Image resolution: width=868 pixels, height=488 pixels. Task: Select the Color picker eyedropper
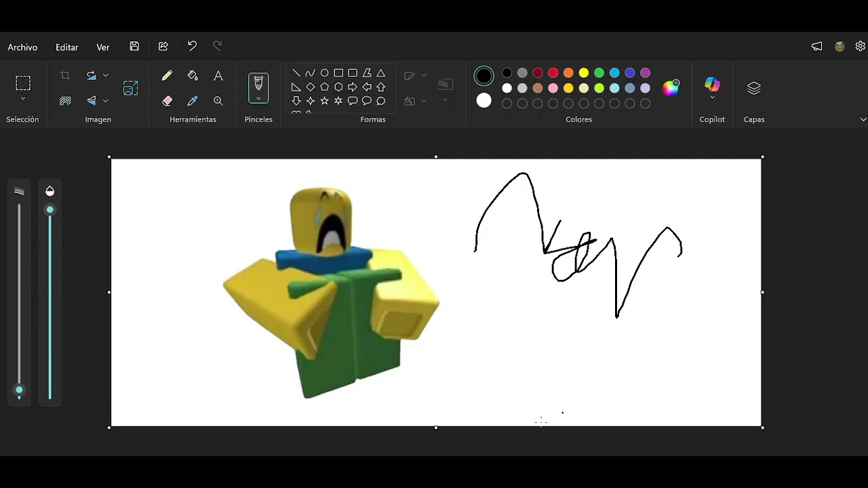point(193,100)
